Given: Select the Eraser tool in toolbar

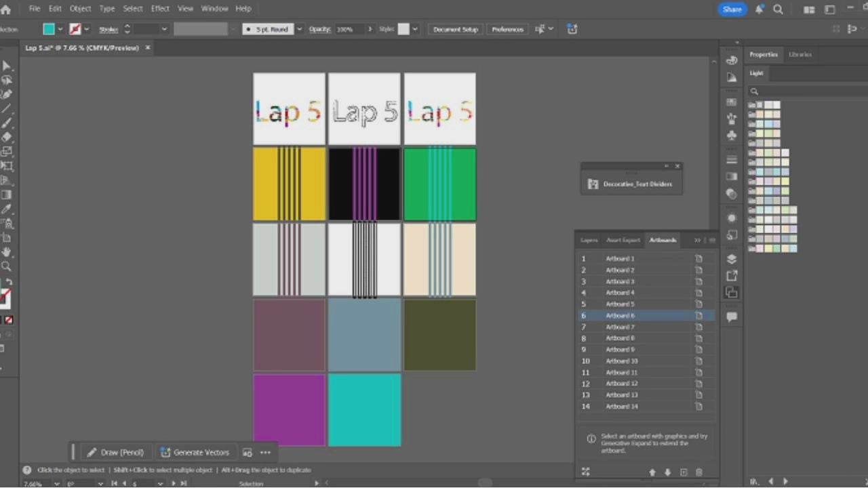Looking at the screenshot, I should [7, 137].
